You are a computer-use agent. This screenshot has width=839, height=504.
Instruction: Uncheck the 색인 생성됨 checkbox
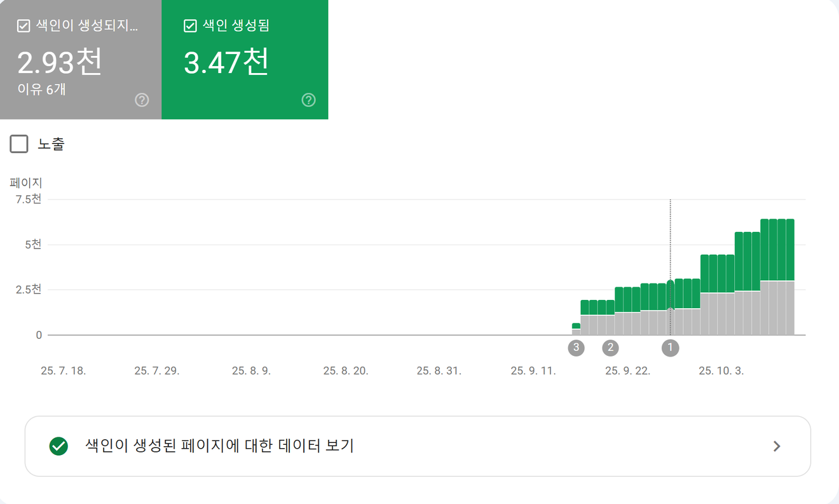coord(189,26)
